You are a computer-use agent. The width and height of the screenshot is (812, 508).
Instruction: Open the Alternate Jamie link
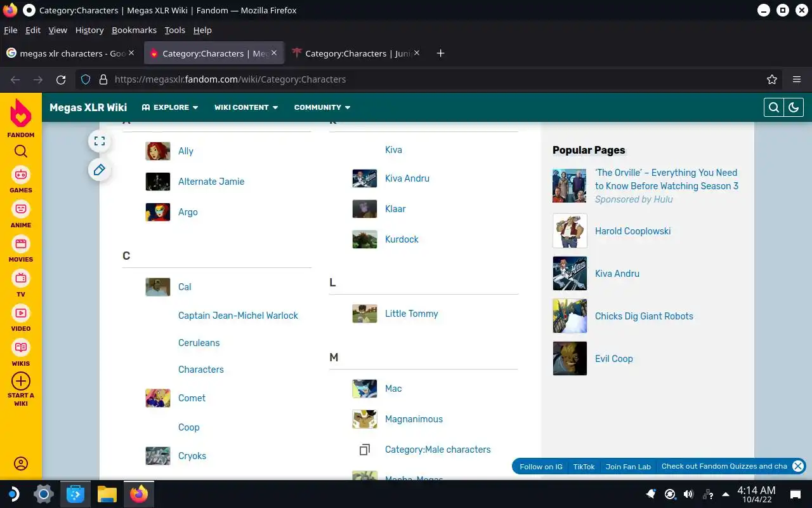211,182
